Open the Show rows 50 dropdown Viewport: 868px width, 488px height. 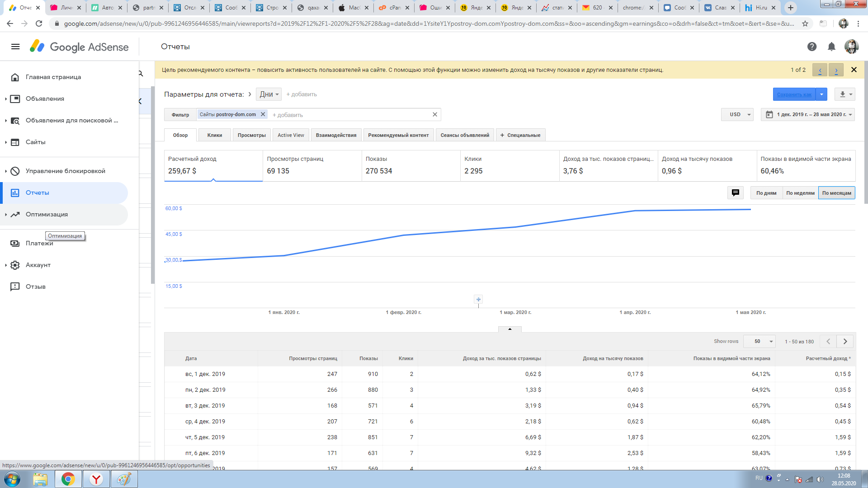[760, 342]
